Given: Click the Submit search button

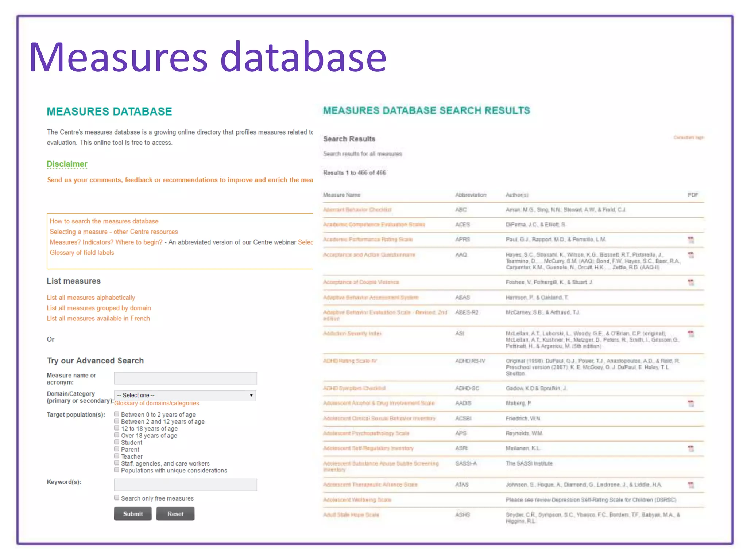Looking at the screenshot, I should 133,514.
